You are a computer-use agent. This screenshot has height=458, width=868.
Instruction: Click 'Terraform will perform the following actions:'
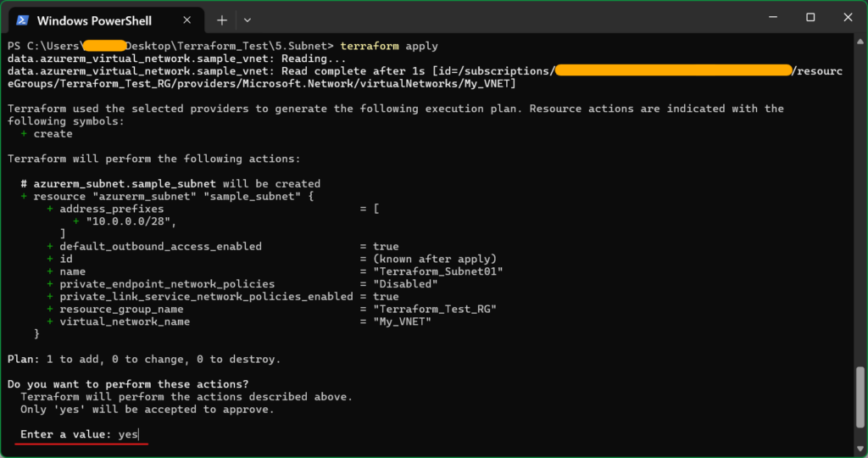pyautogui.click(x=154, y=159)
